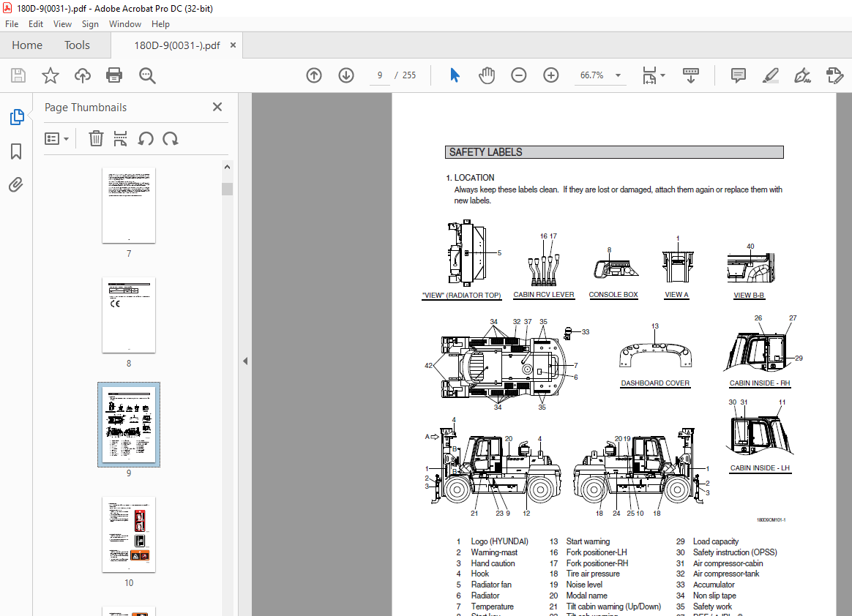
Task: Rotate page clockwise
Action: (x=170, y=139)
